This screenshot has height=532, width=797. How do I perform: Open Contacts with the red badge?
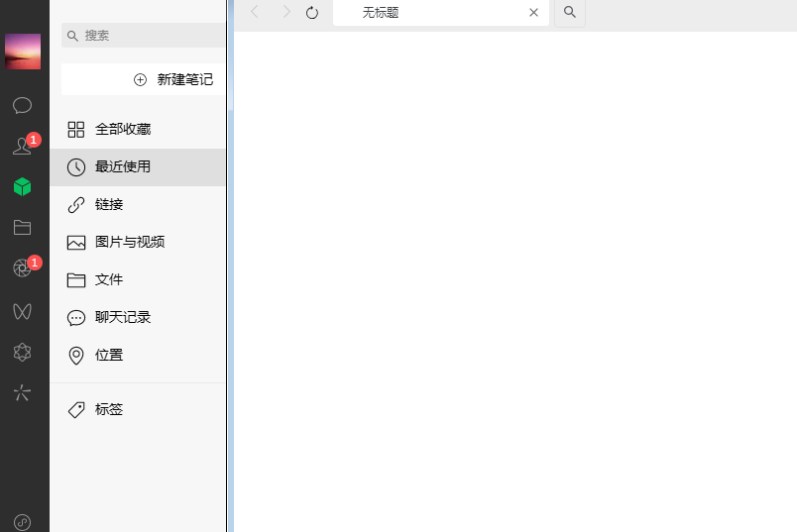tap(22, 147)
